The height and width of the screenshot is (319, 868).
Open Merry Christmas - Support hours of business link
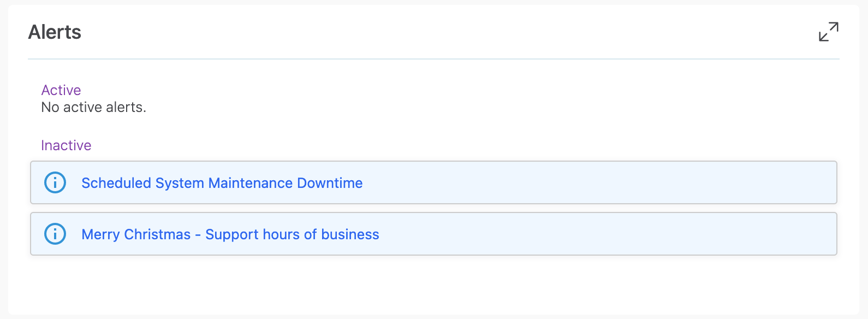click(230, 234)
